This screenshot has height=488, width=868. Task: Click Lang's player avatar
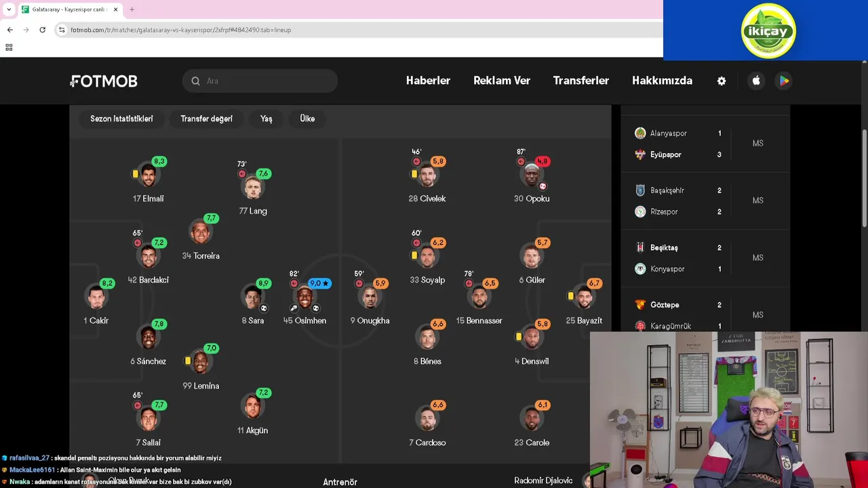tap(253, 187)
